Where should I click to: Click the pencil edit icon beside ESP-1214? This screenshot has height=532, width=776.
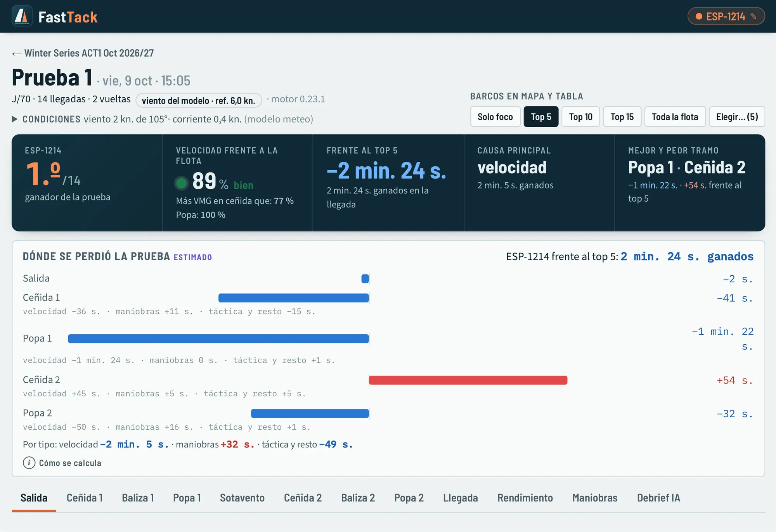(753, 16)
